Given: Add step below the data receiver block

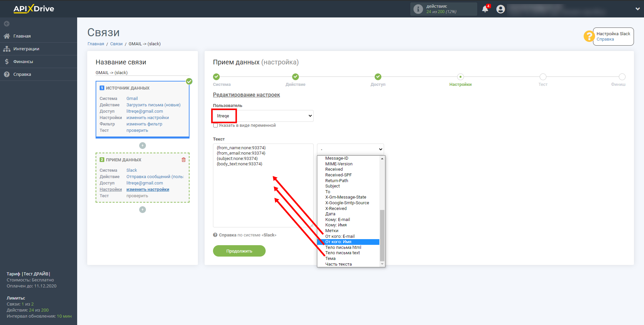Looking at the screenshot, I should (143, 210).
